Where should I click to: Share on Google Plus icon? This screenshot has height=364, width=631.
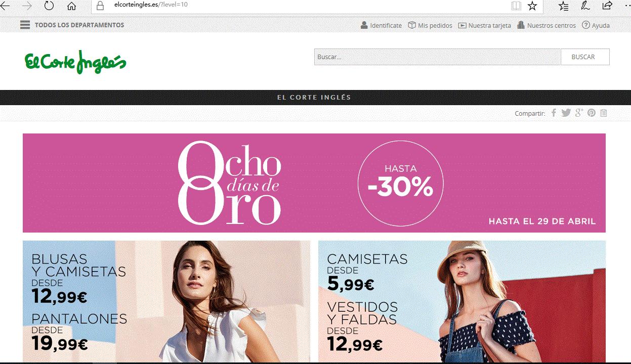tap(579, 113)
